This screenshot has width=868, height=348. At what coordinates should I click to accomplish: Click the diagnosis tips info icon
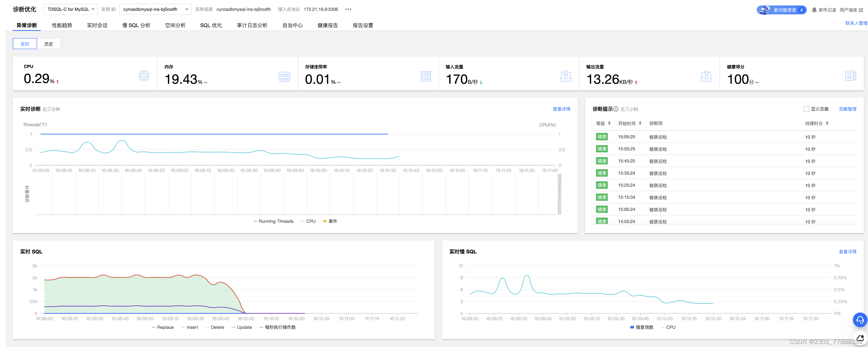point(616,109)
